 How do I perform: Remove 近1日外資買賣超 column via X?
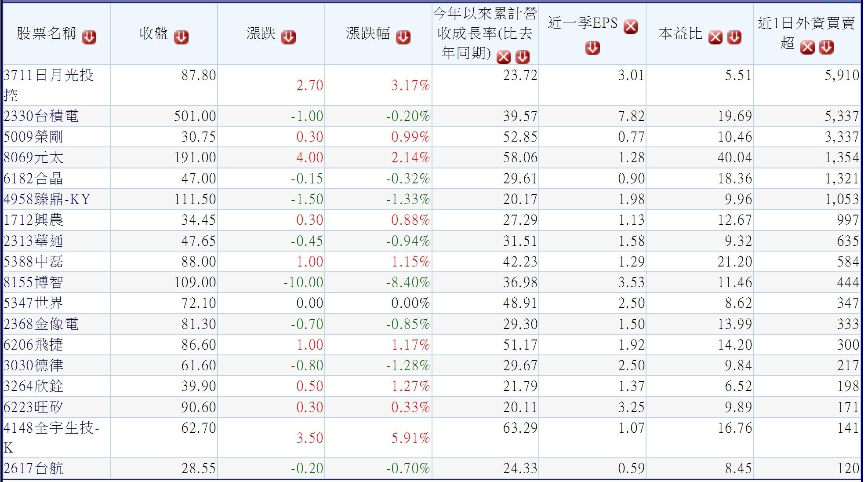[807, 47]
